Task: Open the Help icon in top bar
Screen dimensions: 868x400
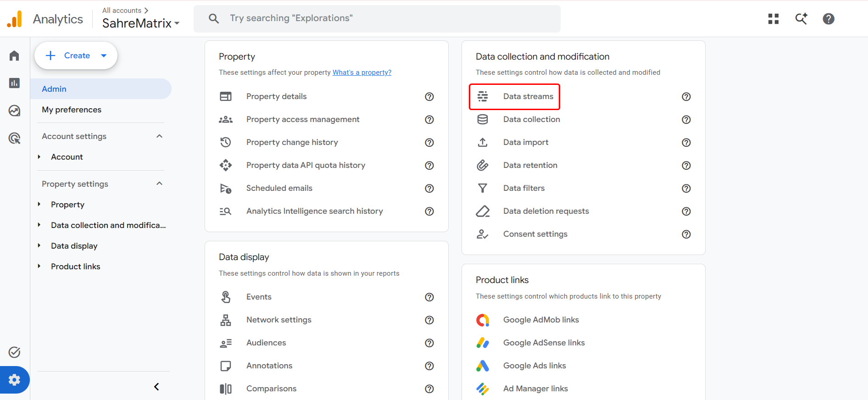Action: 829,19
